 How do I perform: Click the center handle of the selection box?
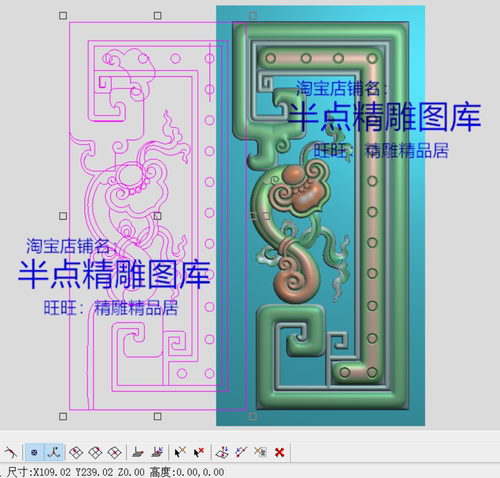click(158, 216)
